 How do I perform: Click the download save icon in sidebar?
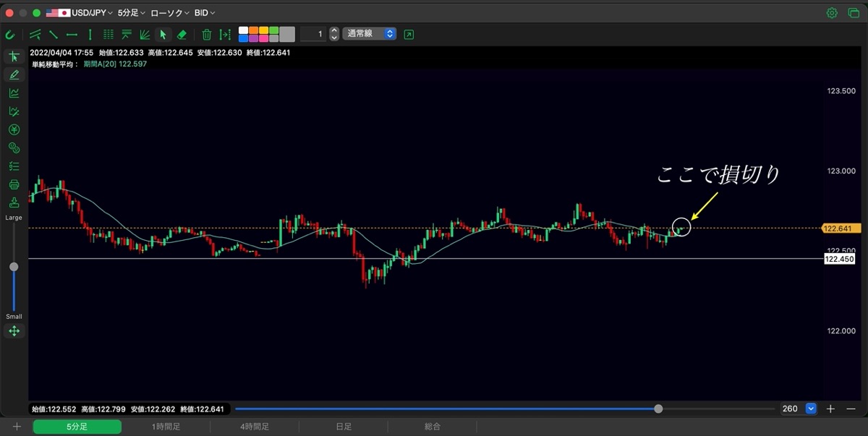[14, 202]
